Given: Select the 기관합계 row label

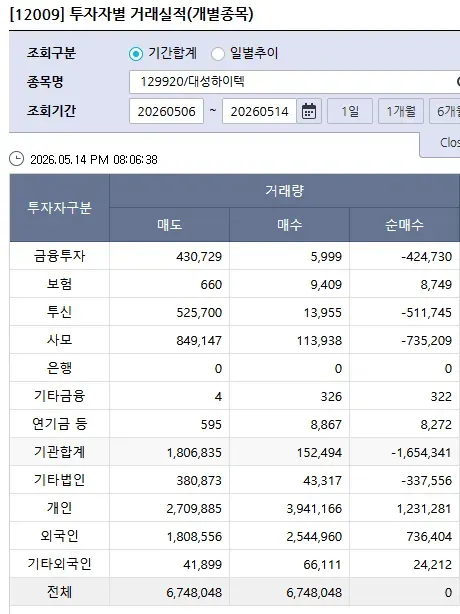Looking at the screenshot, I should coord(60,452).
